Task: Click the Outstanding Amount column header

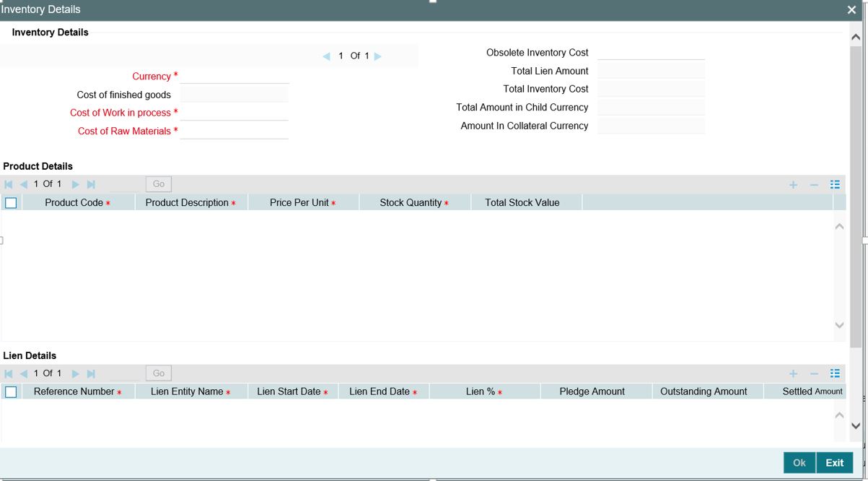Action: click(708, 391)
